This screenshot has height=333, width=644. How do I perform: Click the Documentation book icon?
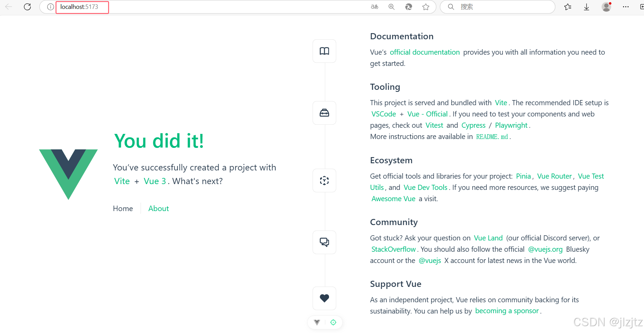tap(324, 51)
